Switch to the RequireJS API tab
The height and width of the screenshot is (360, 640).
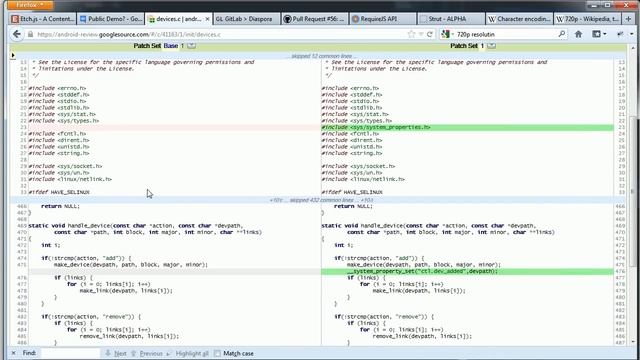pos(383,19)
